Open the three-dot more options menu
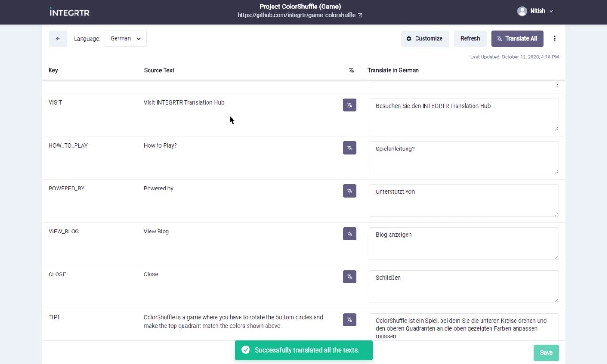The height and width of the screenshot is (364, 607). 555,39
